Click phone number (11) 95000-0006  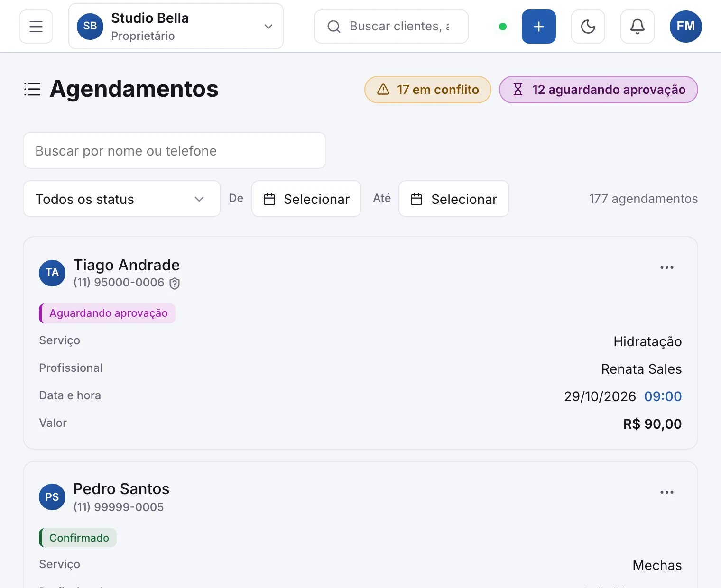(x=119, y=283)
